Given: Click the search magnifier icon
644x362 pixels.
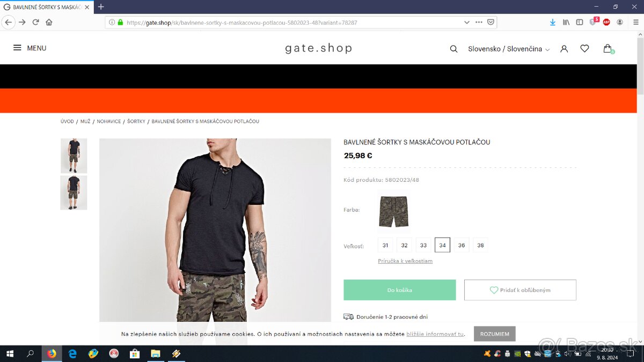Looking at the screenshot, I should point(453,49).
